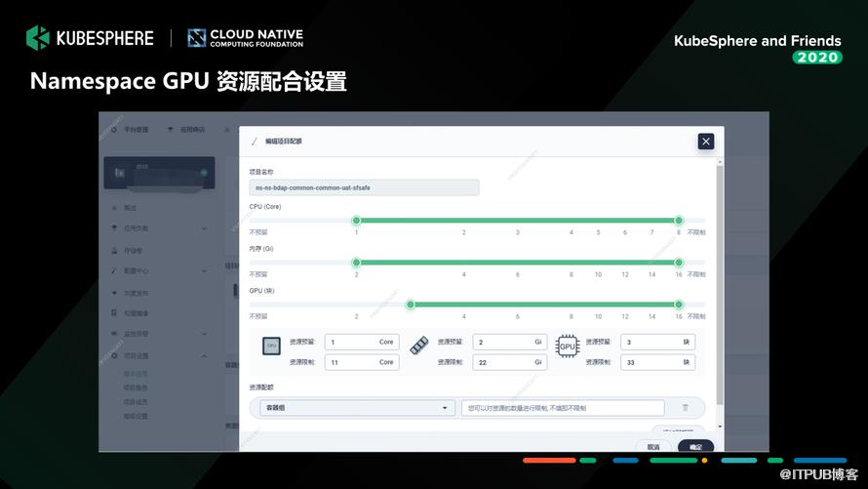Click the 构建镜像 sidebar icon
Image resolution: width=868 pixels, height=489 pixels.
(114, 313)
